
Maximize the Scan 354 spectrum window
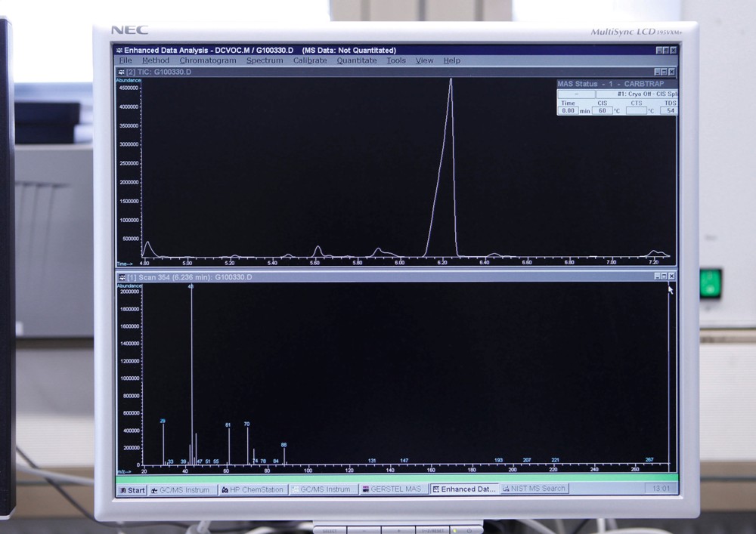[x=663, y=276]
